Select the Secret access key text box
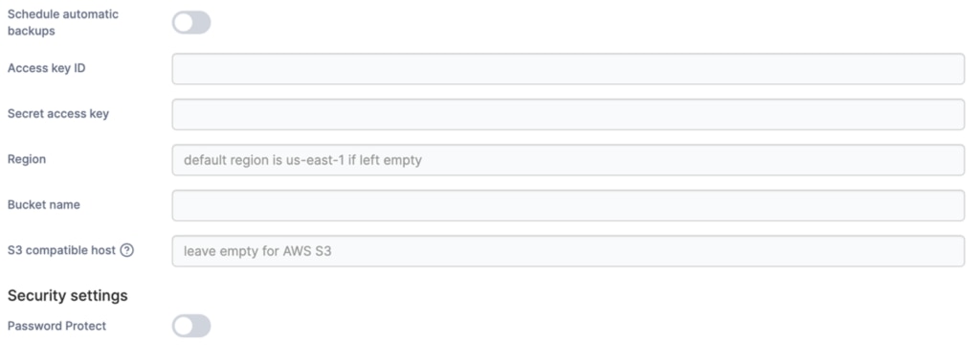The image size is (980, 345). pos(568,114)
